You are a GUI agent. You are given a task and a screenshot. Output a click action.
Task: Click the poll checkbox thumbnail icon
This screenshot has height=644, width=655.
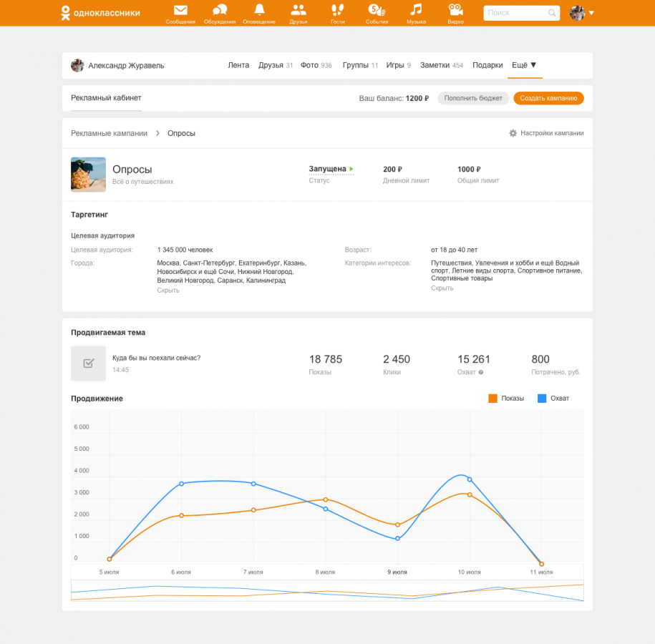tap(88, 364)
